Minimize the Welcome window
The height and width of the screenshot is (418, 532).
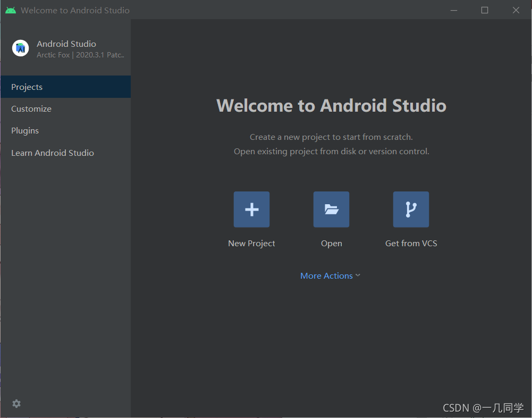[x=454, y=10]
